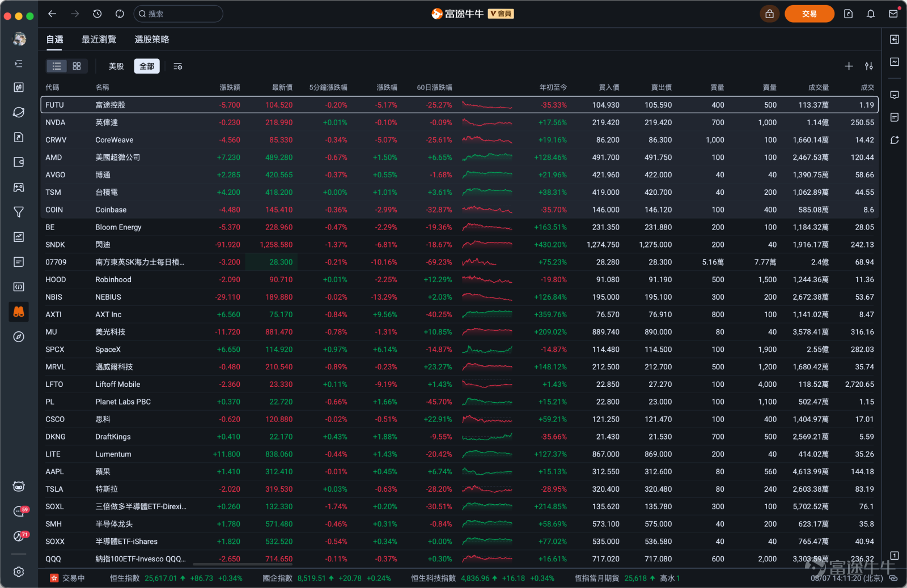Open right panel add-widget icon
The height and width of the screenshot is (588, 907).
(895, 39)
